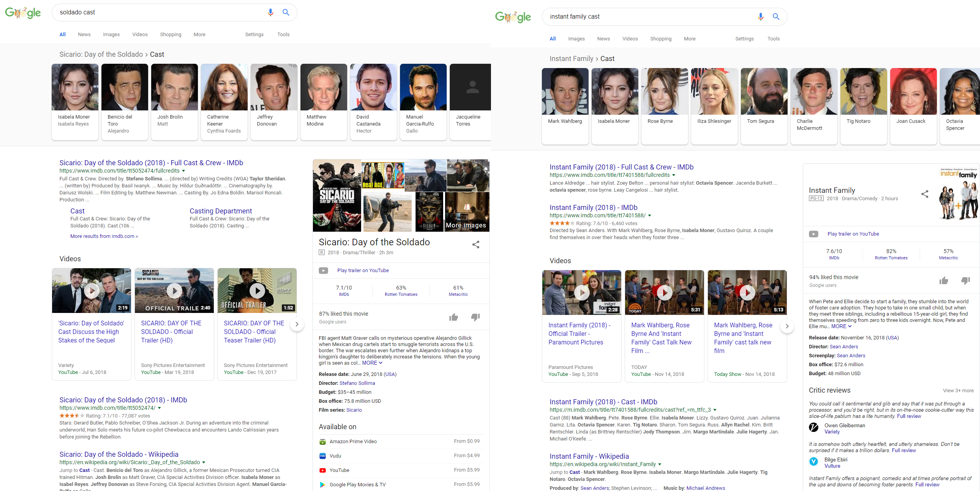Open dropdown arrow next to Sicario Wikipedia URL
Viewport: 980px width, 491px height.
[204, 463]
